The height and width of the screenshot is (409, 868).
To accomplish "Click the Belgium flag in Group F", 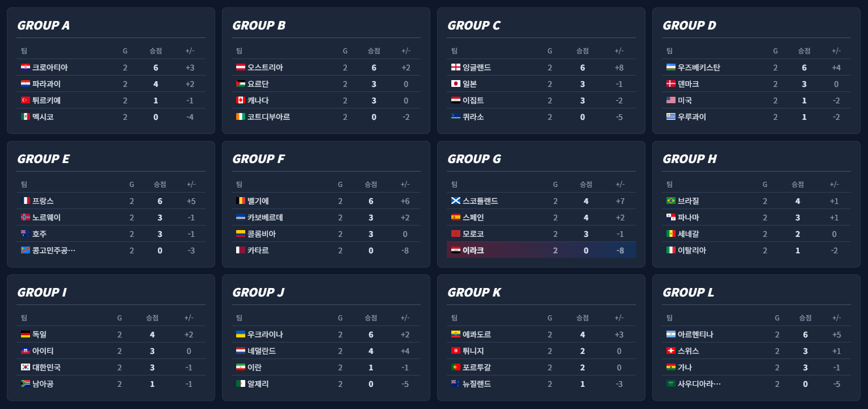I will point(240,201).
